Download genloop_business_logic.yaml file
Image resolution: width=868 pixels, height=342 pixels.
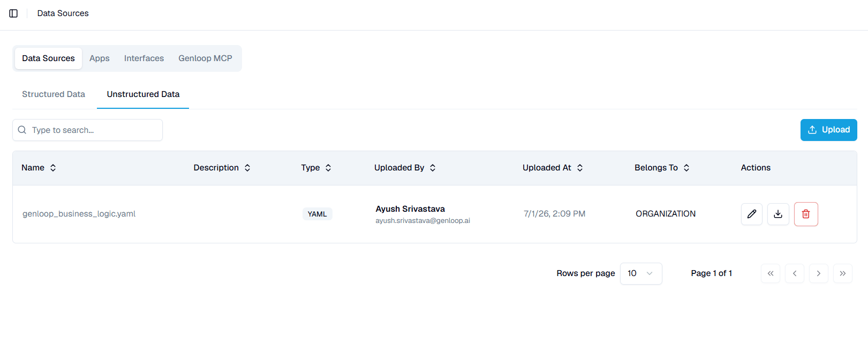[x=778, y=214]
